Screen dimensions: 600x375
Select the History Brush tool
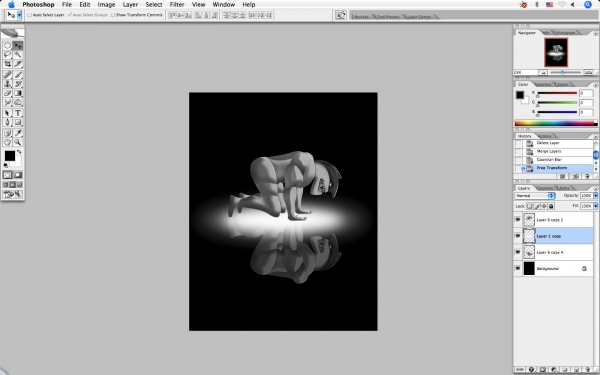pyautogui.click(x=18, y=84)
